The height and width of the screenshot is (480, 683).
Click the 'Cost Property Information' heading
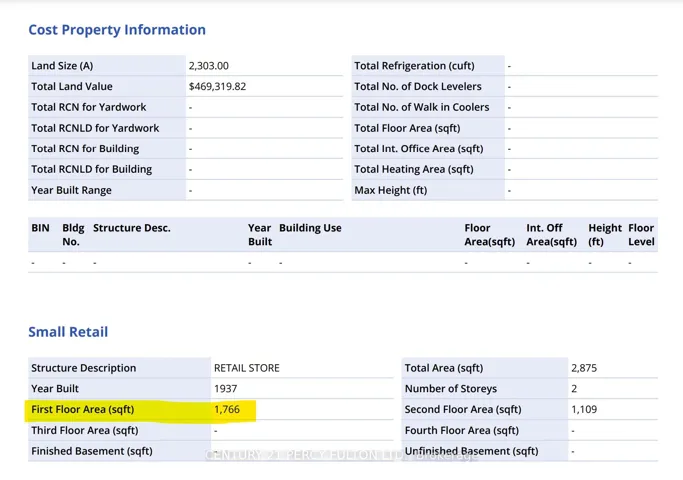click(x=117, y=30)
